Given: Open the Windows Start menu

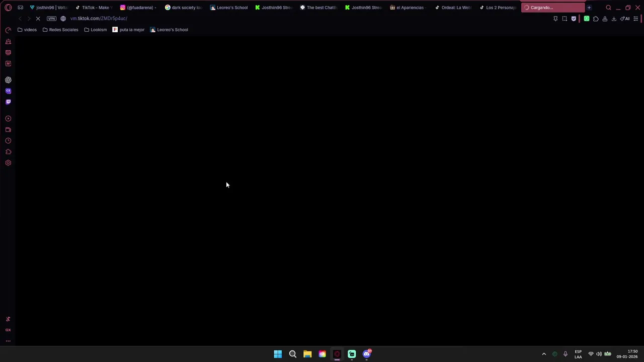Looking at the screenshot, I should [278, 354].
